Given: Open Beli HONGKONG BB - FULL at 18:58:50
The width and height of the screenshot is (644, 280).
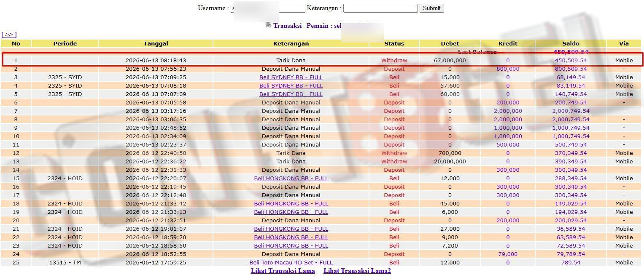Looking at the screenshot, I should [x=291, y=246].
